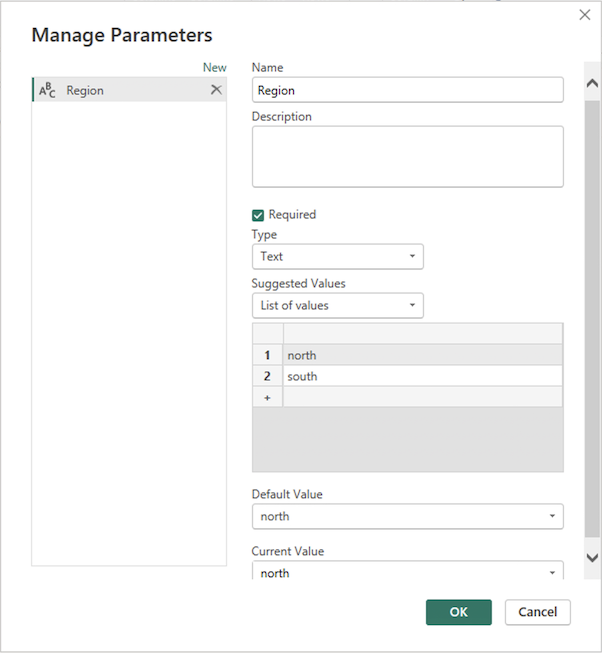Select the south value cell in row 2
The height and width of the screenshot is (653, 602).
(421, 377)
